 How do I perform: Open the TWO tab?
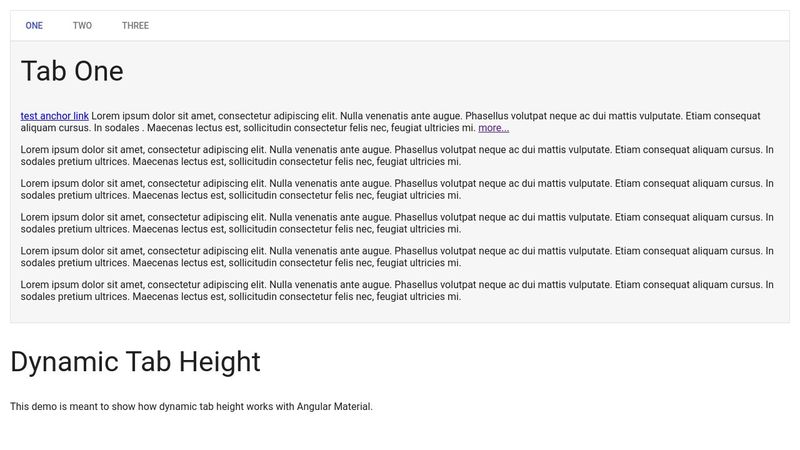pos(82,26)
